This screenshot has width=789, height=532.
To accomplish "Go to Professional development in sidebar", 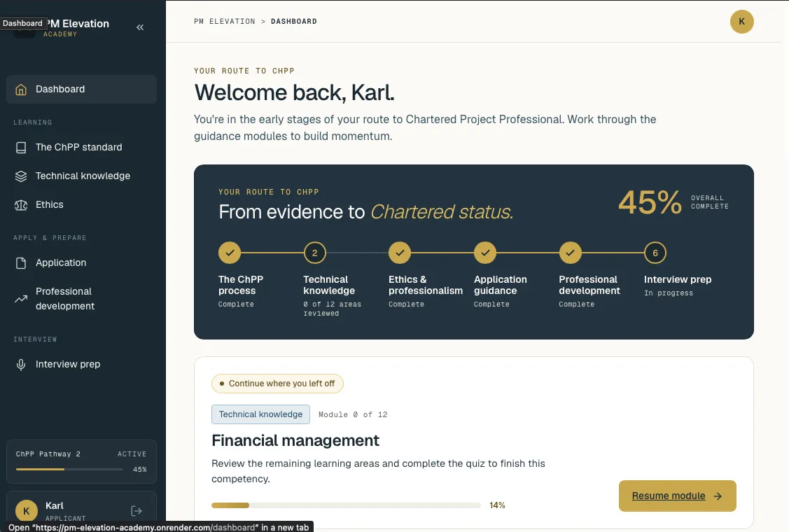I will click(x=81, y=299).
